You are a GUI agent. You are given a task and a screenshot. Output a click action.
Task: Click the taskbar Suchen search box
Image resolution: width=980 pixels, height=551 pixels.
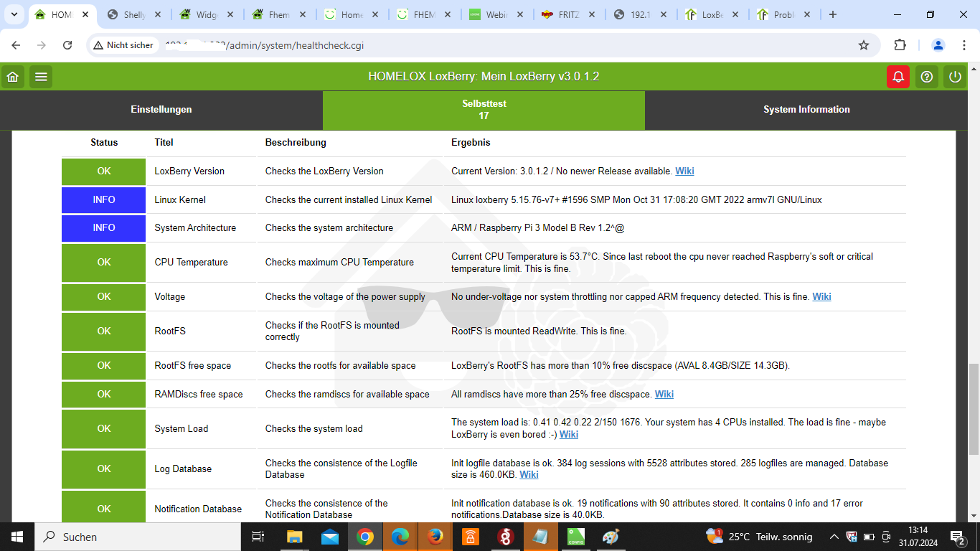(x=138, y=537)
